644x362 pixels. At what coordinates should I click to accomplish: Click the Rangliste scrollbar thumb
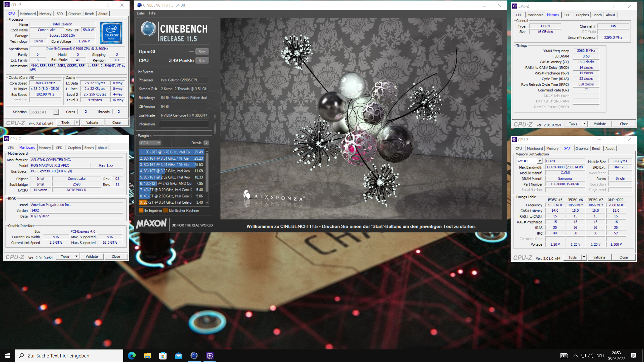[207, 173]
